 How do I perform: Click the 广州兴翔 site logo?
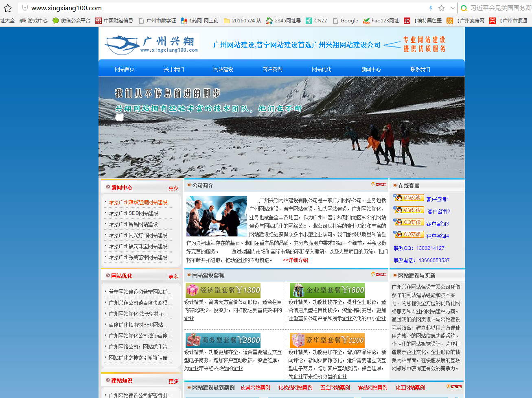[x=151, y=45]
